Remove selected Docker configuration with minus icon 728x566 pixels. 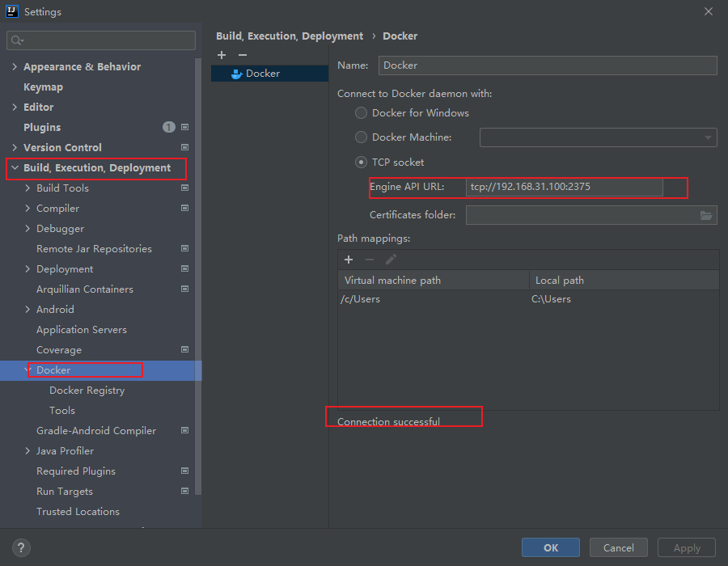pyautogui.click(x=243, y=55)
